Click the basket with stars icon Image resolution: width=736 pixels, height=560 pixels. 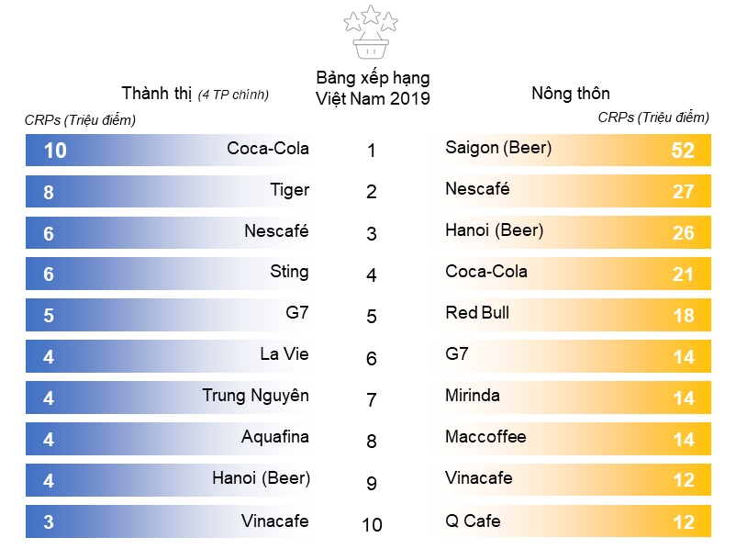(371, 32)
